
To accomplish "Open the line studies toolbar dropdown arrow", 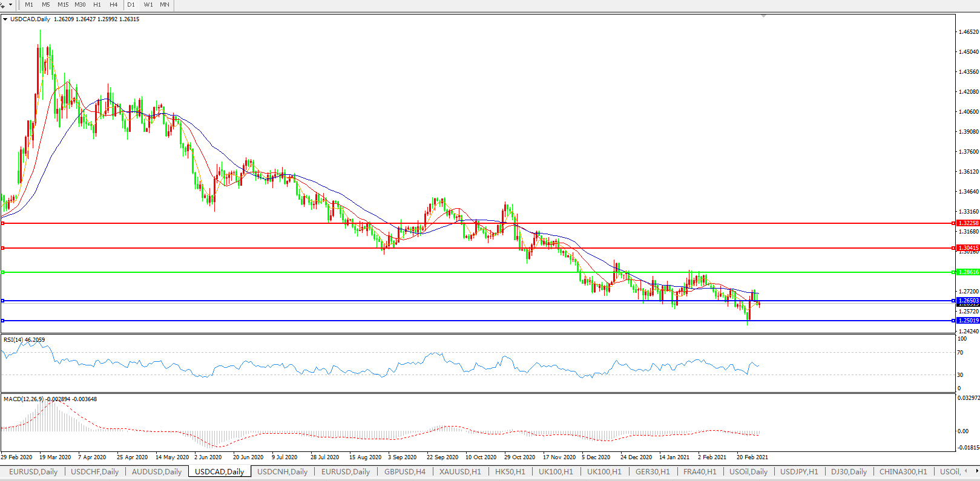I will coord(10,5).
